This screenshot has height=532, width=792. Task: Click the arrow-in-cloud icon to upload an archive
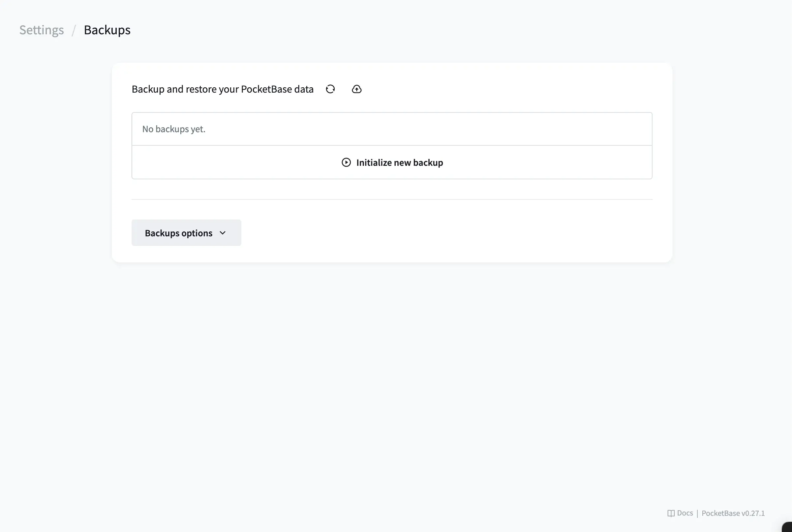(x=357, y=89)
